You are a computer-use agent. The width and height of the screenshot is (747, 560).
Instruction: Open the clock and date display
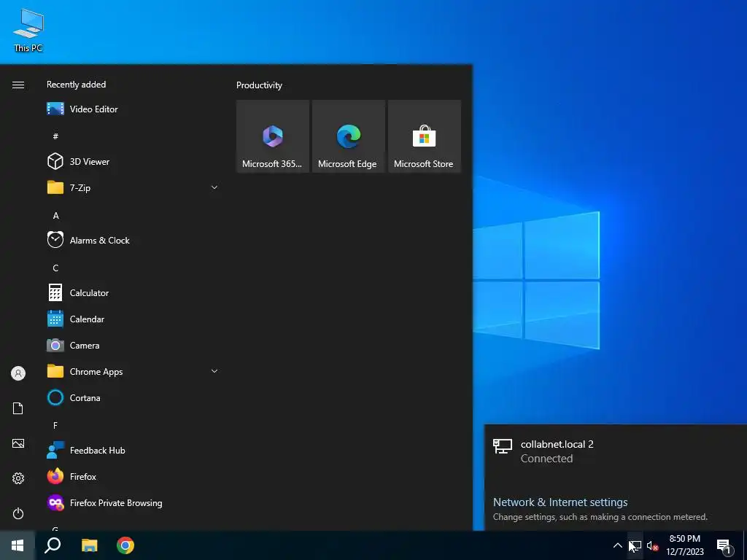[x=684, y=545]
